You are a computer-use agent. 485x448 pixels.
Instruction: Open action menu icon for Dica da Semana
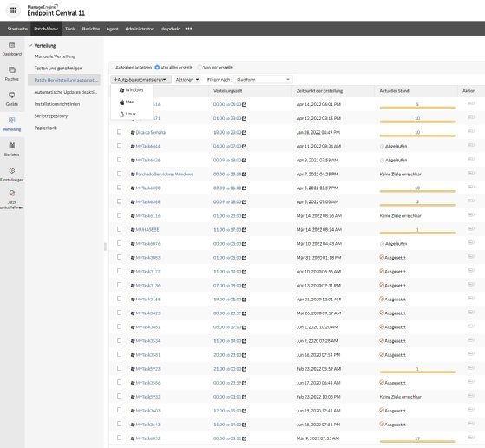(x=471, y=131)
